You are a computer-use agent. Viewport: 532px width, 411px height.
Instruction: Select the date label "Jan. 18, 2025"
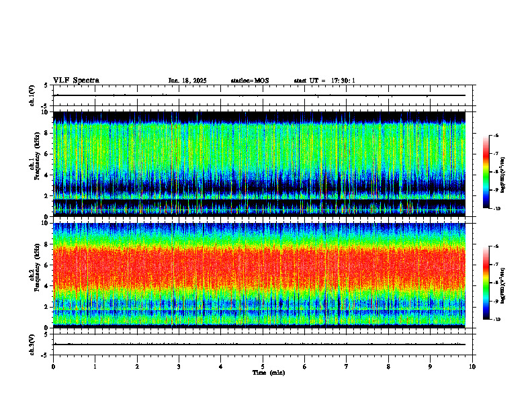(187, 81)
